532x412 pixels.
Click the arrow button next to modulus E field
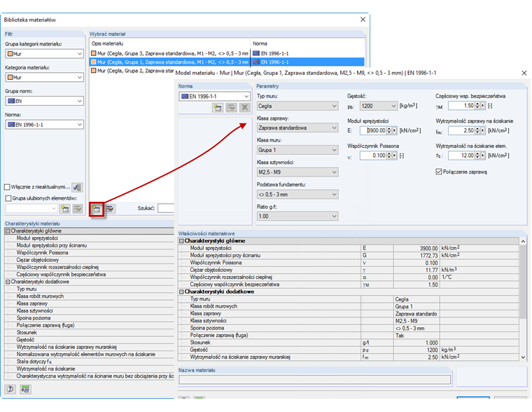pos(395,130)
